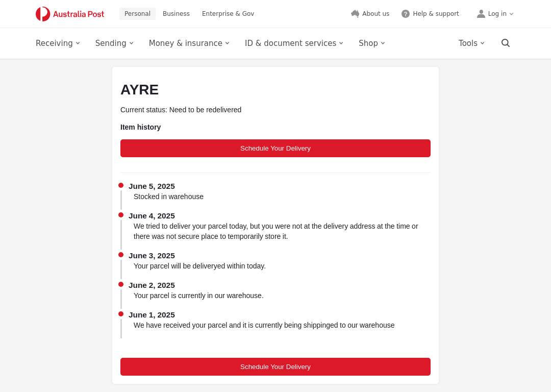Click the June 5, 2025 history entry
Screen dimensions: 551x392
(x=152, y=186)
